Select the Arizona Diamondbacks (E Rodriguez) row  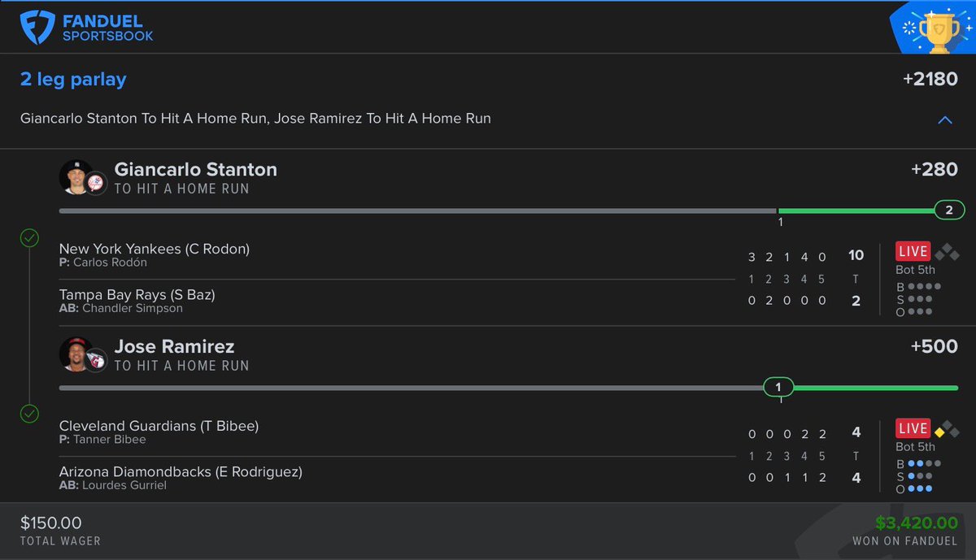click(181, 471)
